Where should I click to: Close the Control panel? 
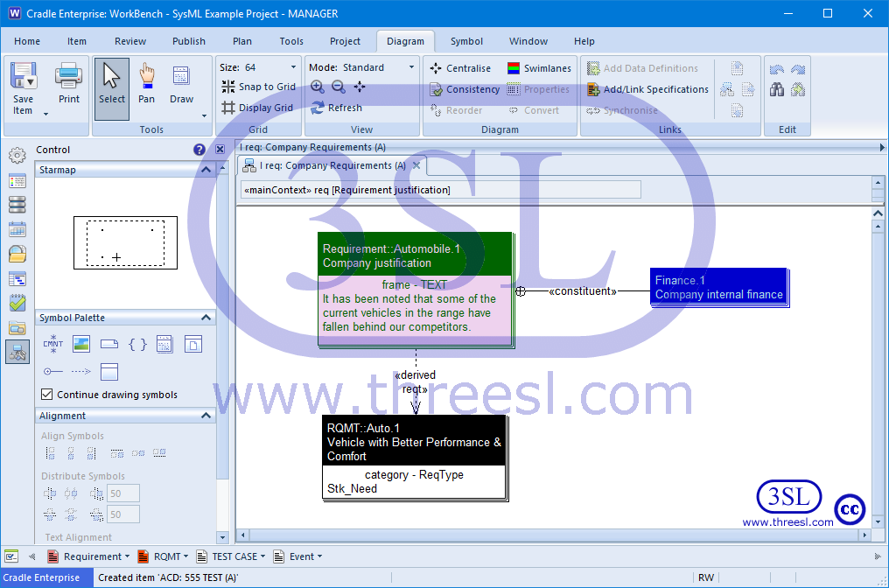[220, 150]
